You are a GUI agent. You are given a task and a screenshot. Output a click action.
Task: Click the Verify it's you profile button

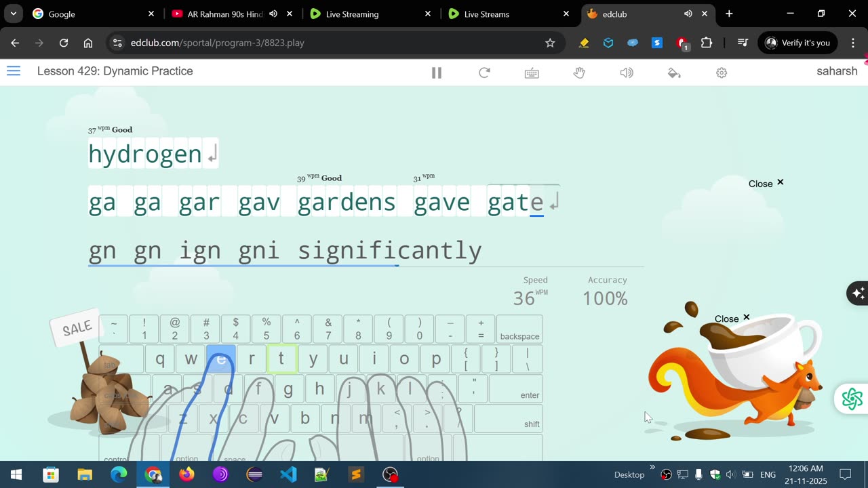click(x=797, y=43)
